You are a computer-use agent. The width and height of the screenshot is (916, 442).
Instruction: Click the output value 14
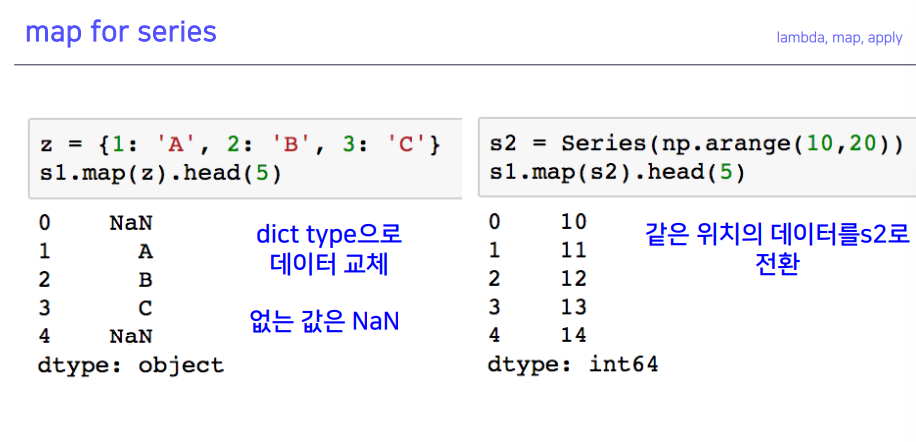(573, 335)
